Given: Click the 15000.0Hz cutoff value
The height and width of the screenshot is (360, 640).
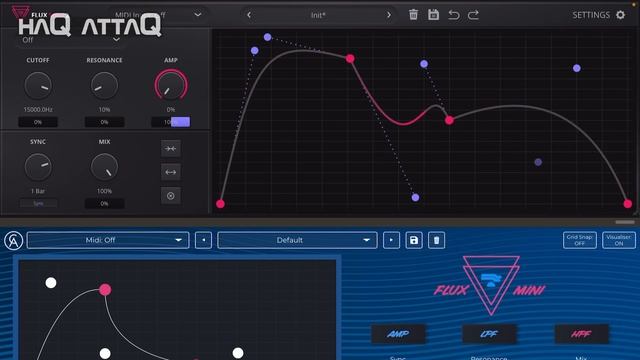Looking at the screenshot, I should [x=38, y=109].
